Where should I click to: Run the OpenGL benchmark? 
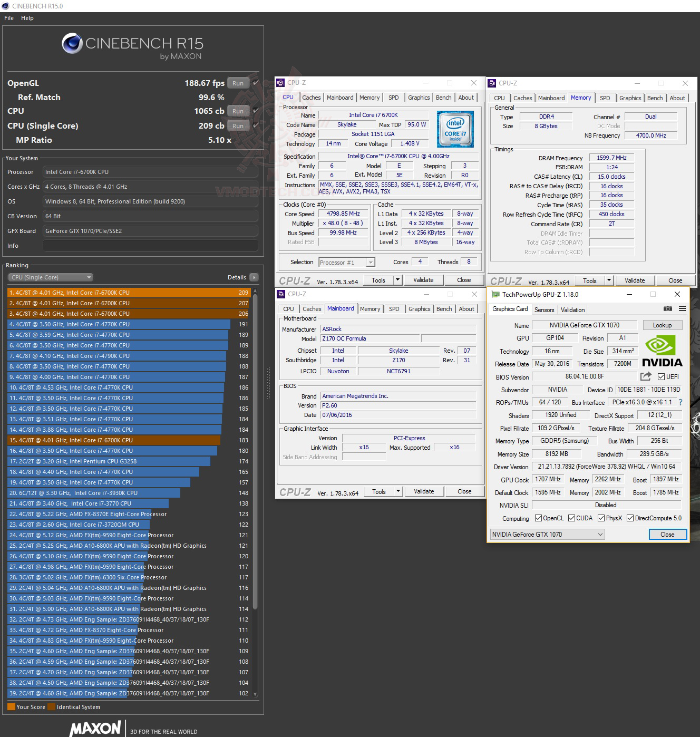pos(238,83)
